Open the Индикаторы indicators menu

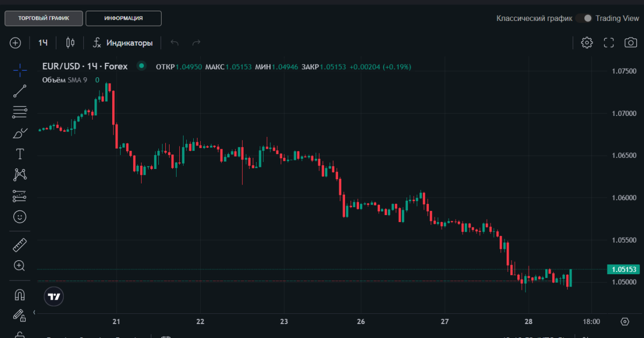123,42
